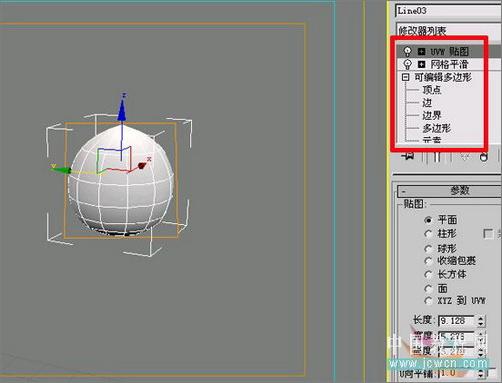Open the 修改器列表 dropdown
The image size is (502, 383).
coord(448,31)
